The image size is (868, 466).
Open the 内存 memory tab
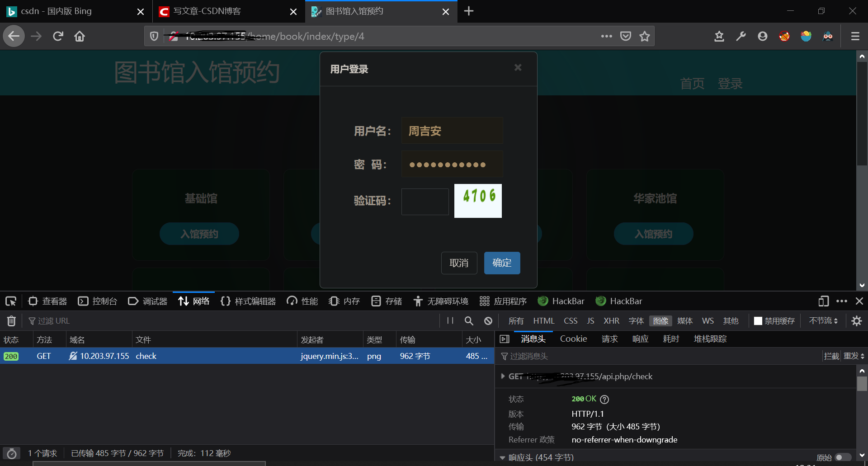tap(344, 301)
